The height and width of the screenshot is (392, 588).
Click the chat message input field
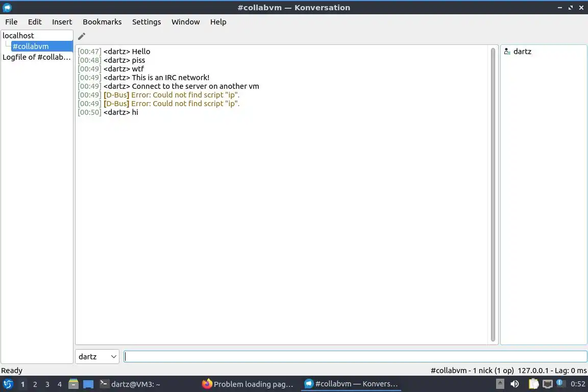tap(355, 357)
